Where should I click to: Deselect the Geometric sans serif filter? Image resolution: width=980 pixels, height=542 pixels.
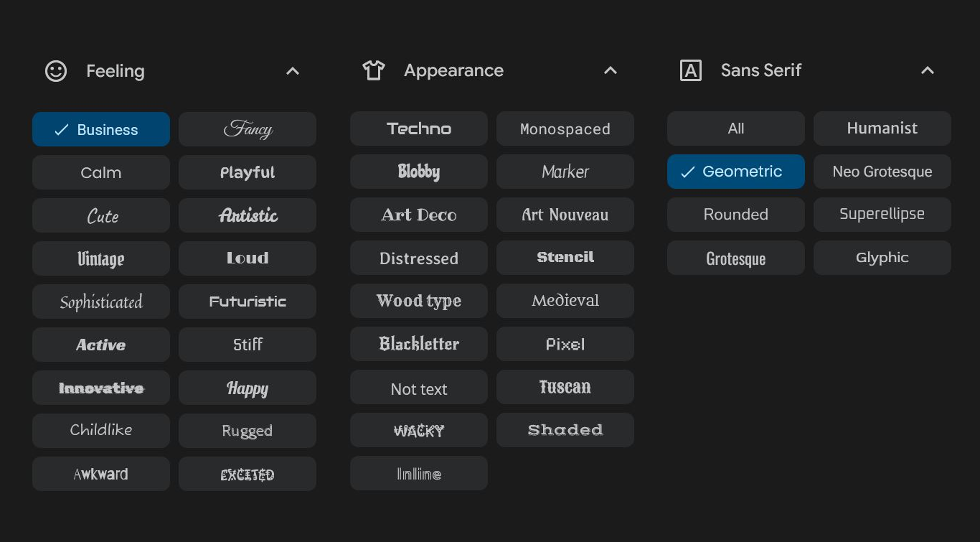coord(735,171)
